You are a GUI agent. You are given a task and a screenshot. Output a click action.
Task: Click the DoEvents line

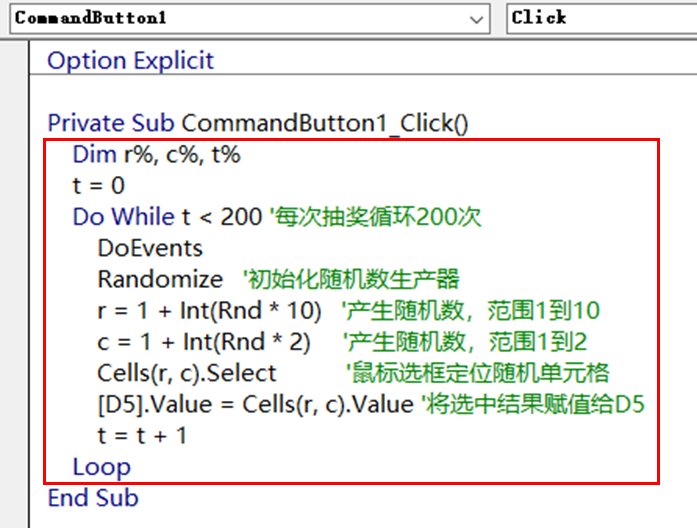(150, 248)
